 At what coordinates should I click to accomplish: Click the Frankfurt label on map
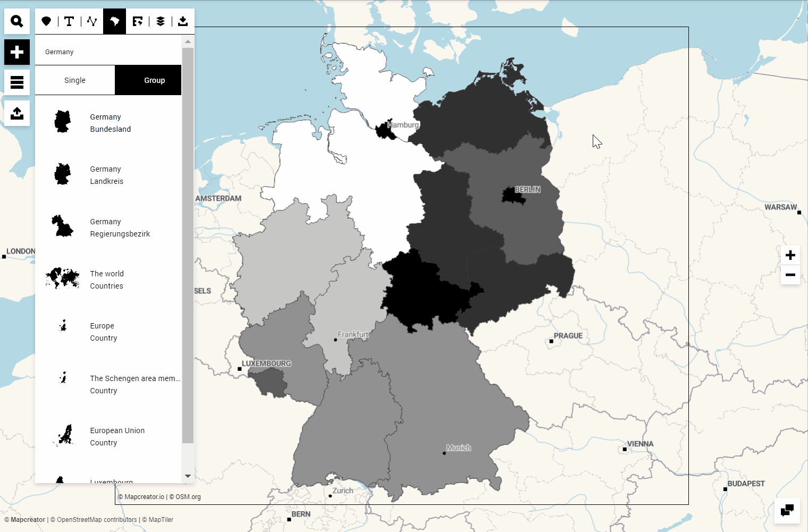(x=353, y=334)
